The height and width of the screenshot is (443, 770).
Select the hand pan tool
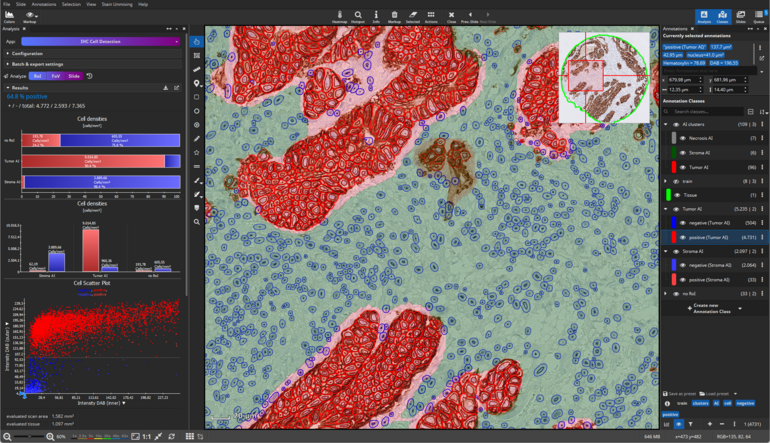(x=197, y=41)
